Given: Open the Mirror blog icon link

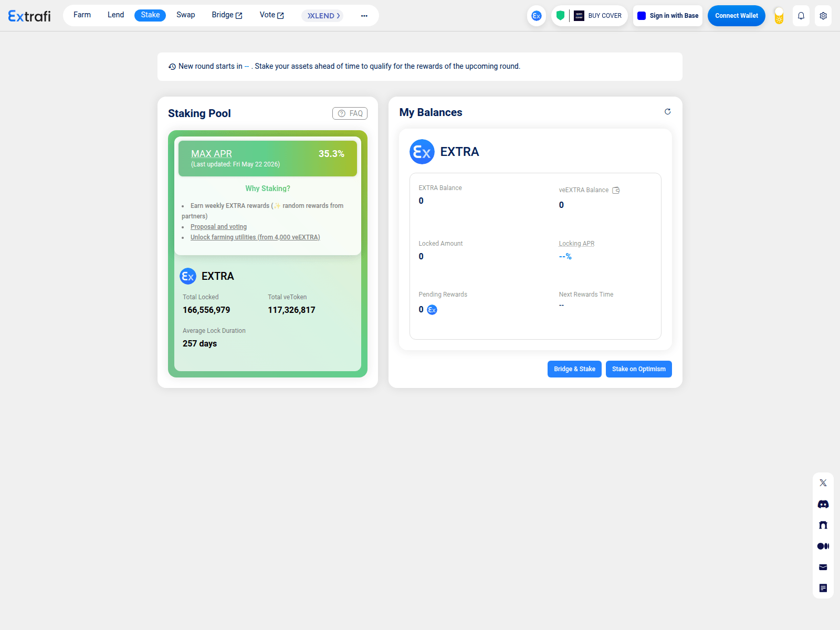Looking at the screenshot, I should [x=823, y=525].
